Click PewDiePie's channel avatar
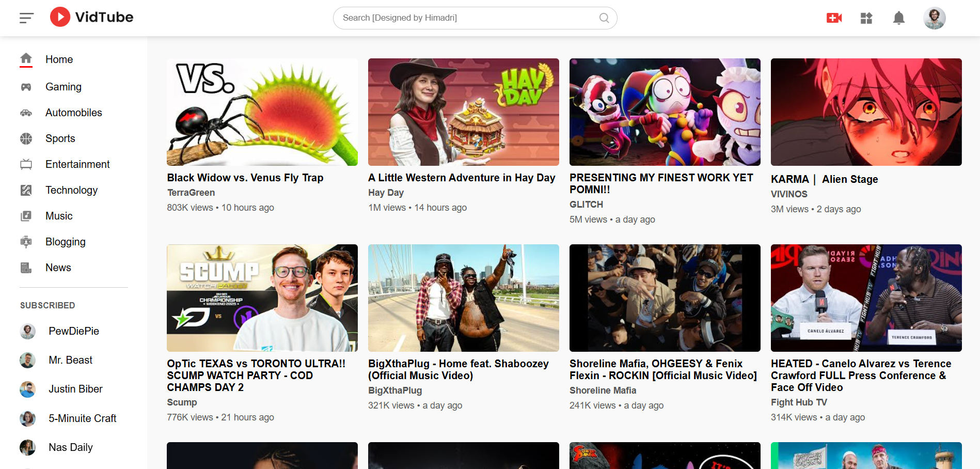This screenshot has height=469, width=980. click(28, 331)
